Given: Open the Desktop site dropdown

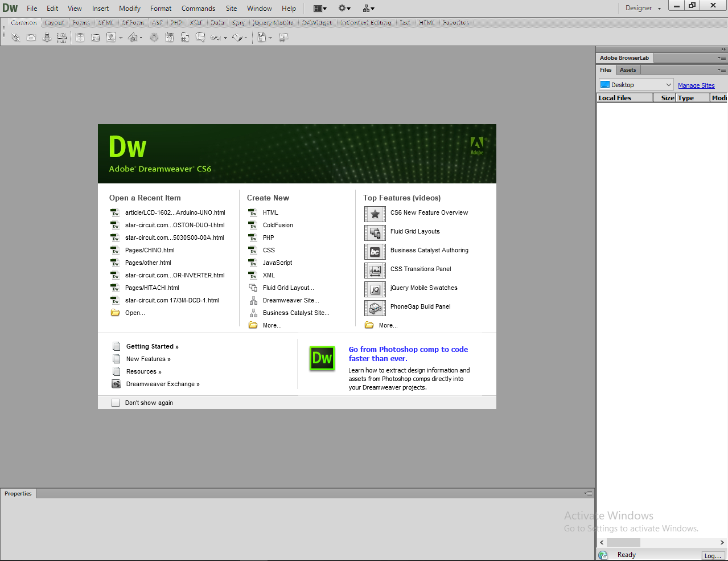Looking at the screenshot, I should pos(636,85).
